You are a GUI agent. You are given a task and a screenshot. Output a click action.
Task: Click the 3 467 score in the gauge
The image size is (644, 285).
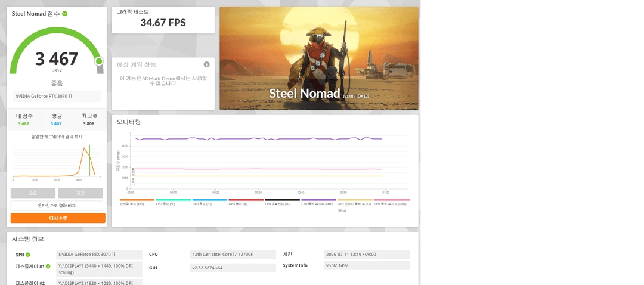[57, 59]
